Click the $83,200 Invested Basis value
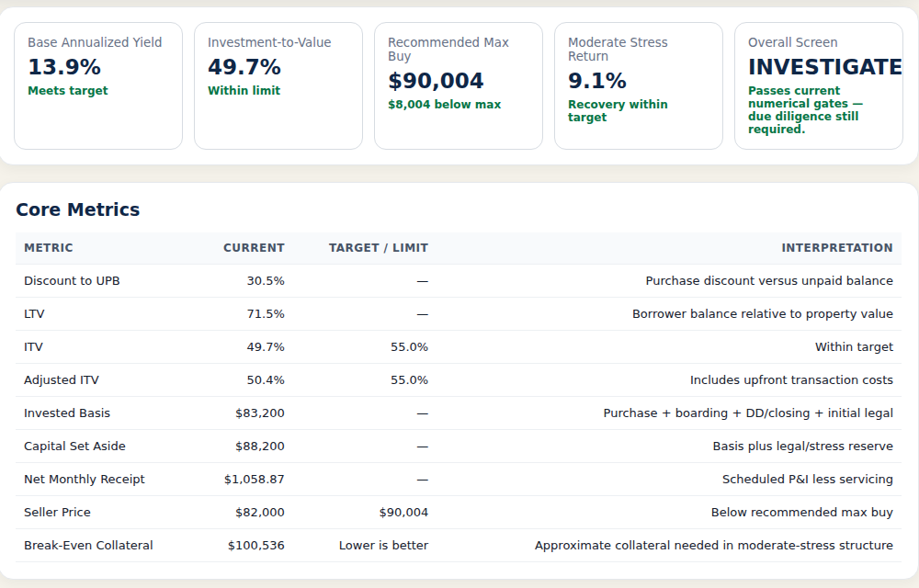The height and width of the screenshot is (588, 919). coord(260,413)
